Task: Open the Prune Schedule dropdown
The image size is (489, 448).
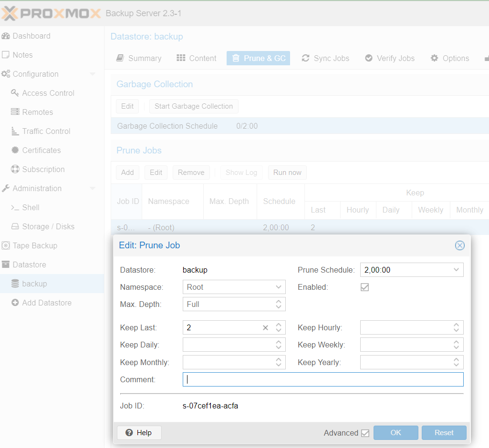Action: point(456,270)
